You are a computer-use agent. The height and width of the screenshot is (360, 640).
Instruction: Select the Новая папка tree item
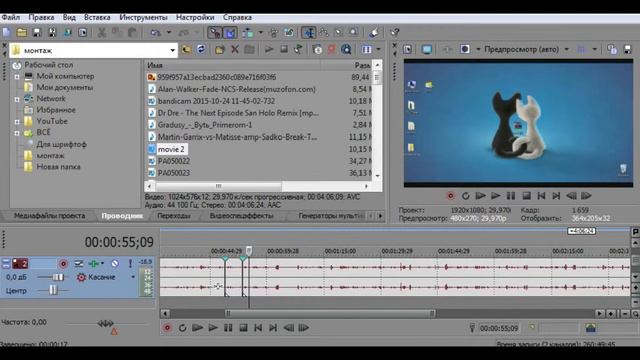58,167
